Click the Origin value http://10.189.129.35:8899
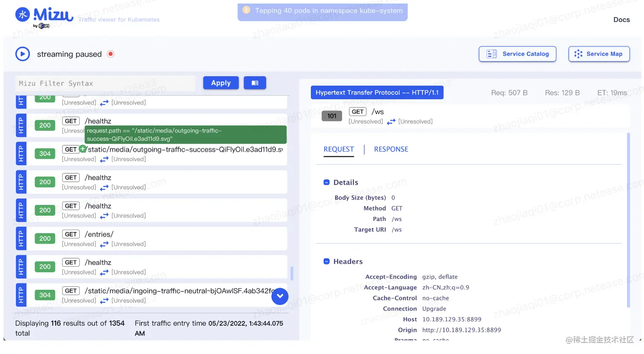 [x=462, y=330]
